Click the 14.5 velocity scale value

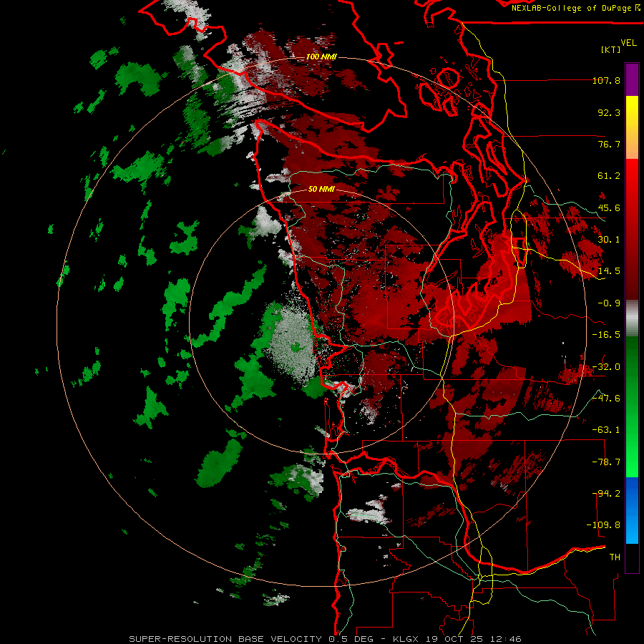(x=609, y=271)
